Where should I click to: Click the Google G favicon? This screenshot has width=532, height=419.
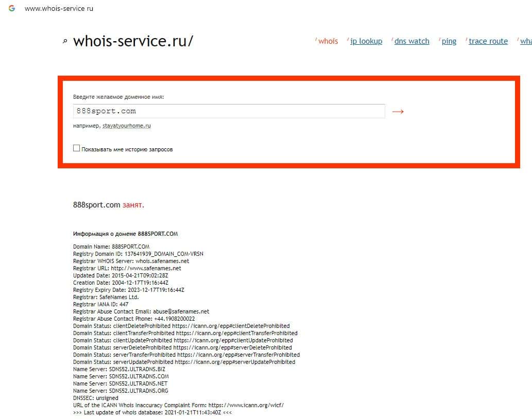pos(12,9)
